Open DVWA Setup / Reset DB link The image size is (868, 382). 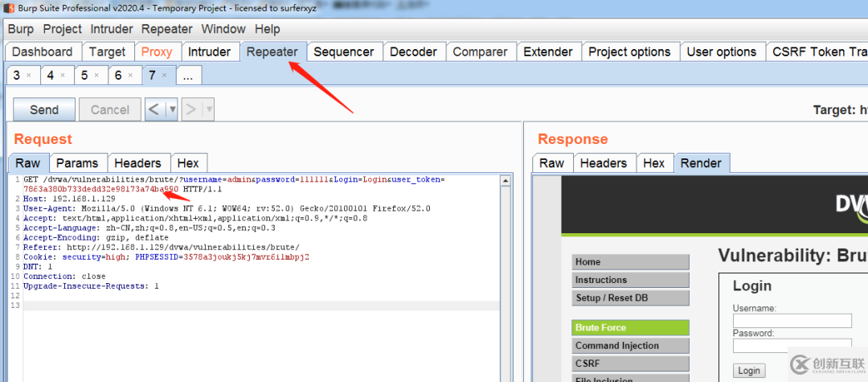pos(631,298)
